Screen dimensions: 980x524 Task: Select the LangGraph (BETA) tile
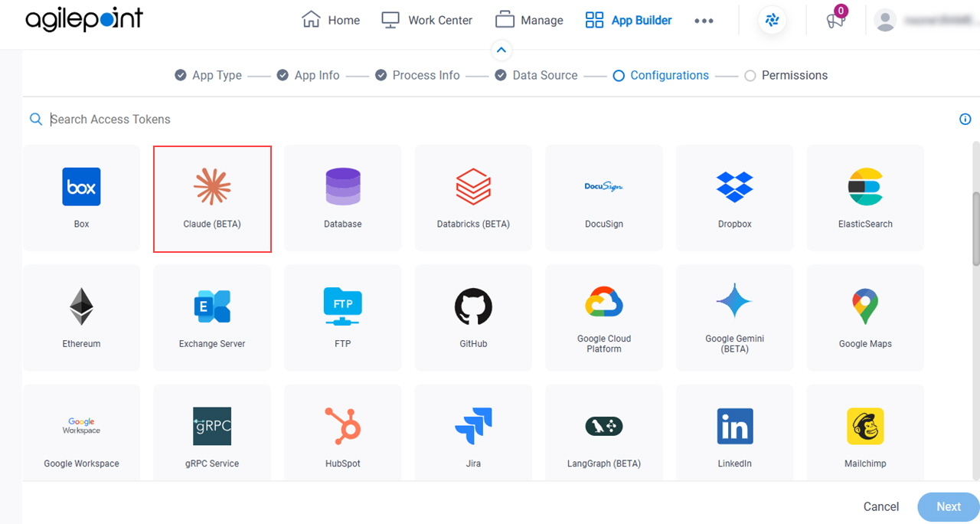(604, 433)
